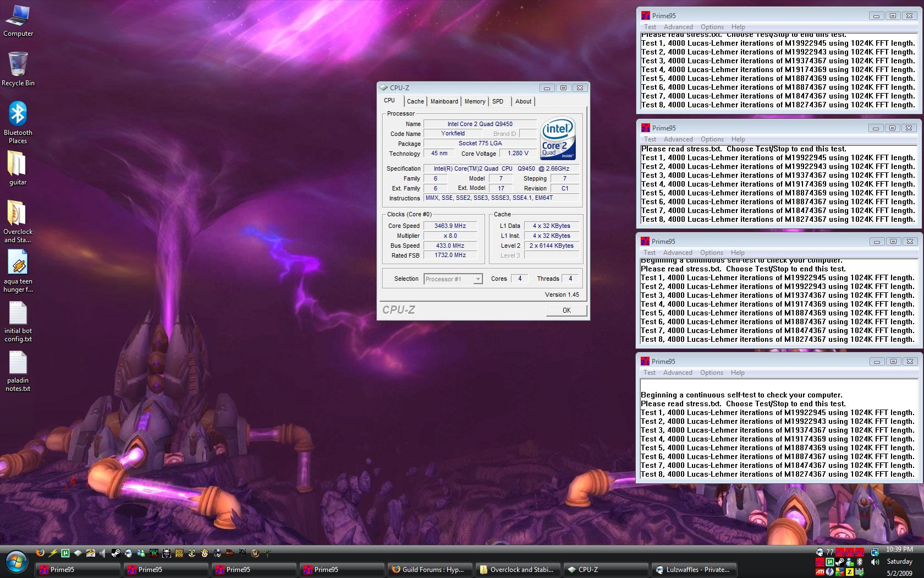Click the Steam tray icon
924x578 pixels.
pyautogui.click(x=840, y=562)
